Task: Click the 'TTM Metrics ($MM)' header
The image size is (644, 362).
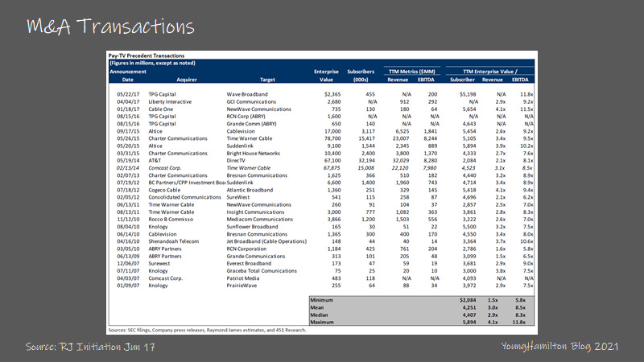Action: tap(411, 72)
